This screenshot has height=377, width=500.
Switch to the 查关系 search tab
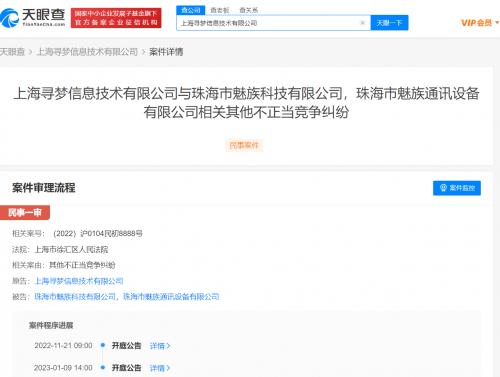[248, 10]
